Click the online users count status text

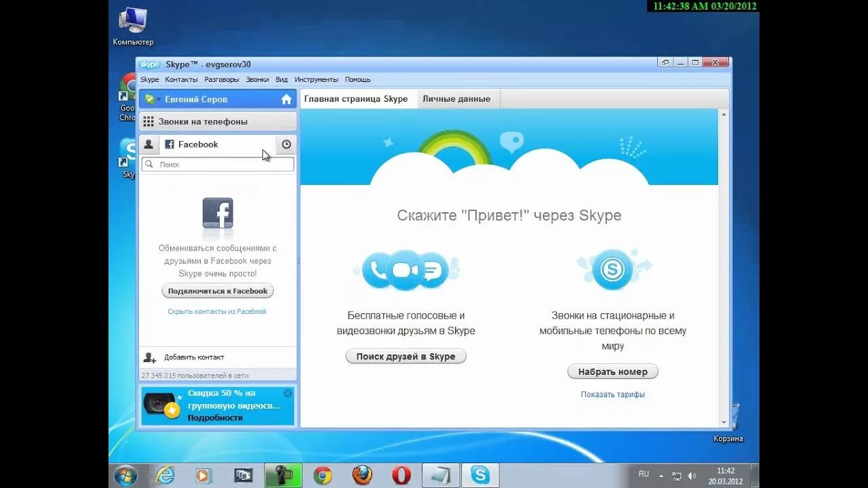coord(195,375)
